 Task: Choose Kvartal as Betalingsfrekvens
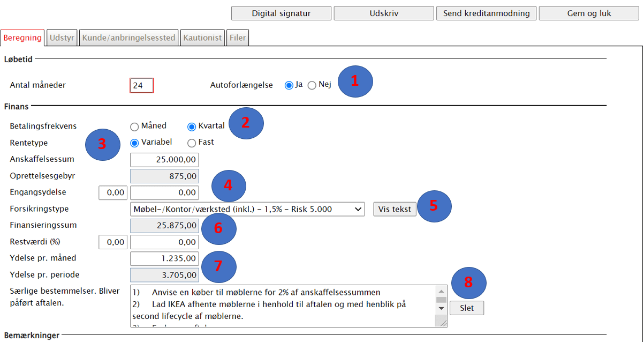[x=192, y=127]
